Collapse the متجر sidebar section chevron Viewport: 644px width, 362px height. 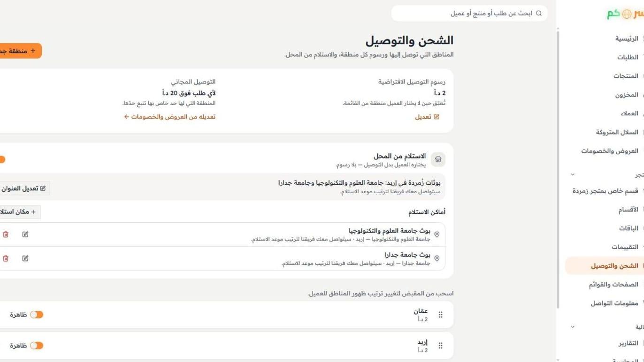(573, 174)
